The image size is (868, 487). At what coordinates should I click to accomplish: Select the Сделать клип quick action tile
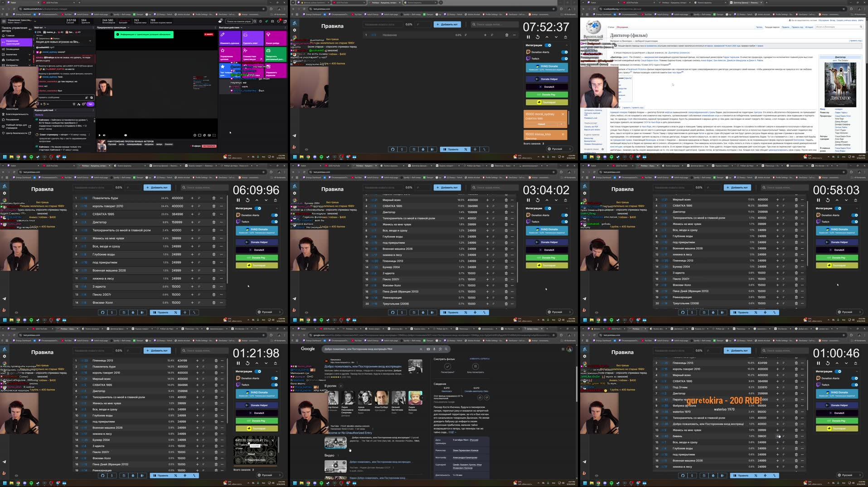click(252, 38)
